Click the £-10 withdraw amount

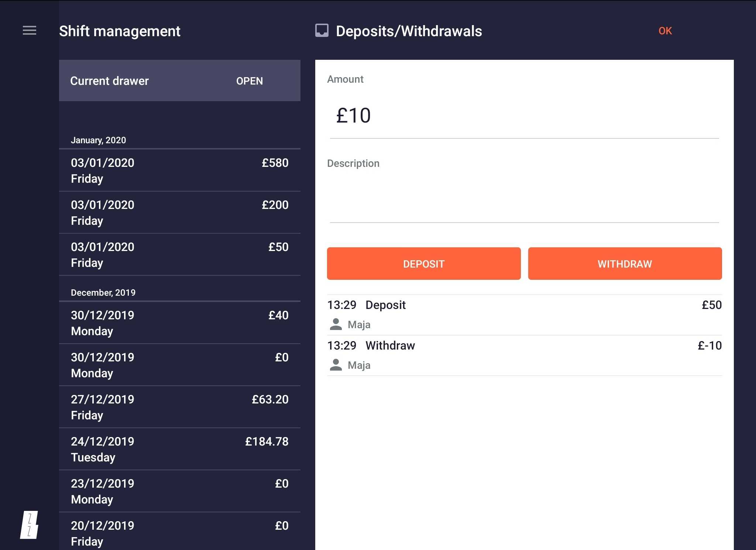point(709,346)
